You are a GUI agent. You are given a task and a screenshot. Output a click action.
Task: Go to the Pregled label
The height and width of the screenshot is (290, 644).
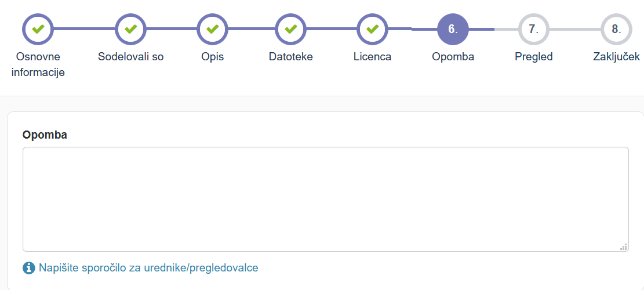pyautogui.click(x=534, y=57)
